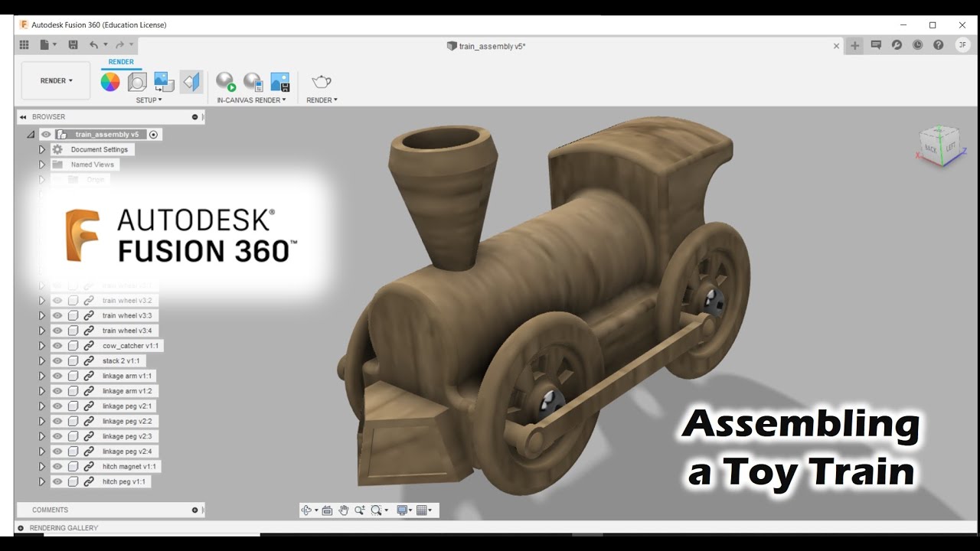Screen dimensions: 980x551
Task: Hide the hitch peg v1:1 component
Action: tap(57, 482)
